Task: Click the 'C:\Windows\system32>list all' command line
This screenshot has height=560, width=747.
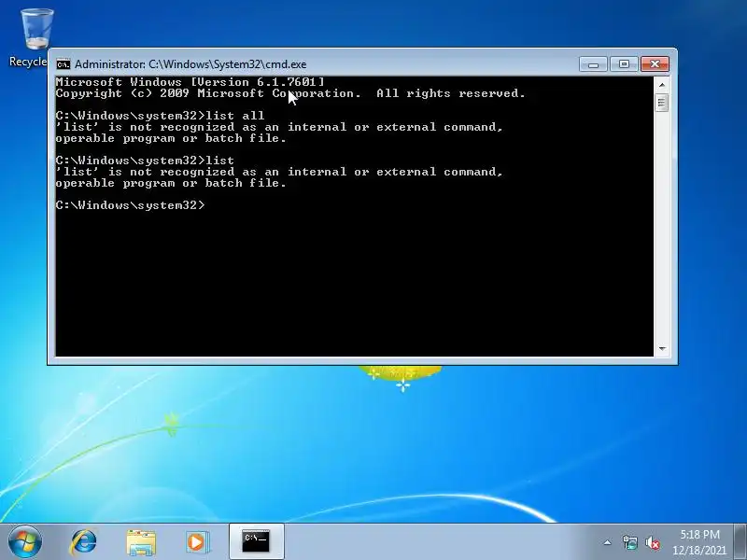Action: 160,116
